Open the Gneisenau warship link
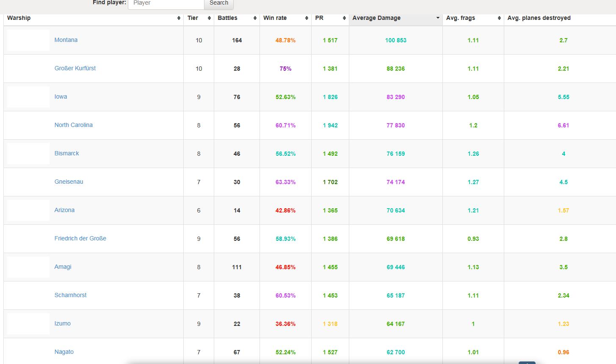 69,182
